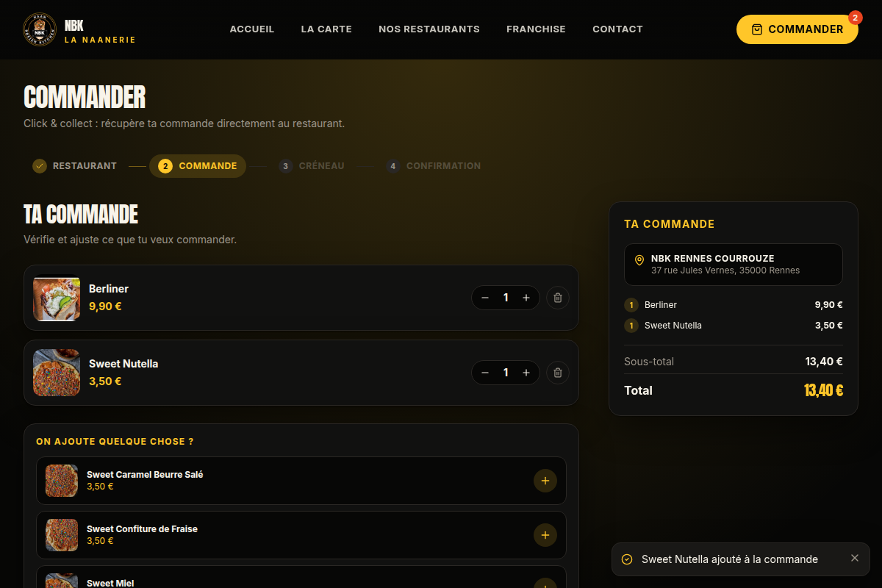Screen dimensions: 882x588
Task: Go to Nos Restaurants page
Action: point(429,29)
